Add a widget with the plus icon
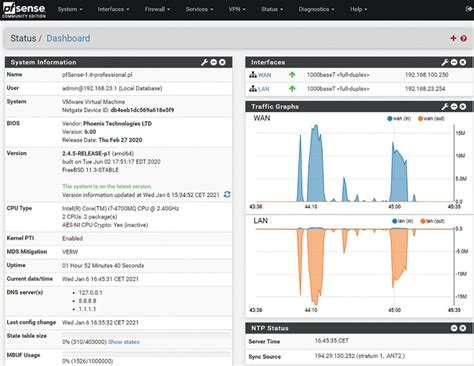This screenshot has height=366, width=474. [453, 38]
